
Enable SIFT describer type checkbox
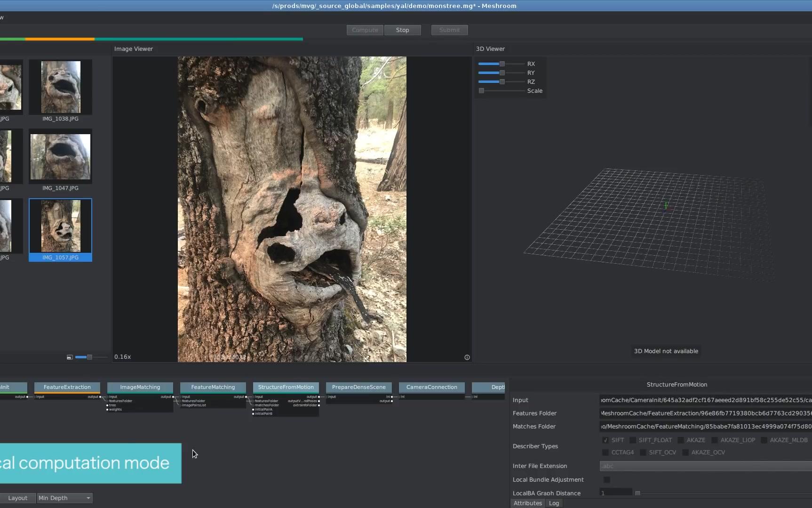[x=605, y=440]
